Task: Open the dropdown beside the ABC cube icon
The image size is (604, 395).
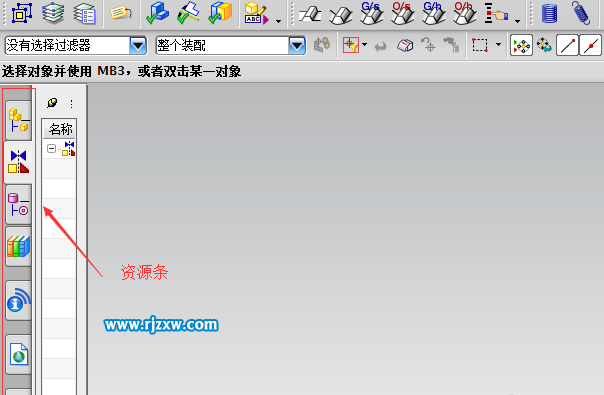Action: [x=278, y=21]
